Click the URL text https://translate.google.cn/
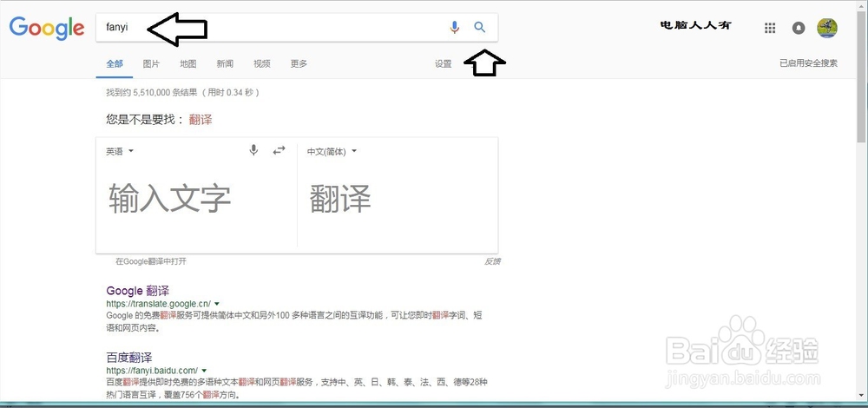The height and width of the screenshot is (408, 868). click(x=158, y=304)
